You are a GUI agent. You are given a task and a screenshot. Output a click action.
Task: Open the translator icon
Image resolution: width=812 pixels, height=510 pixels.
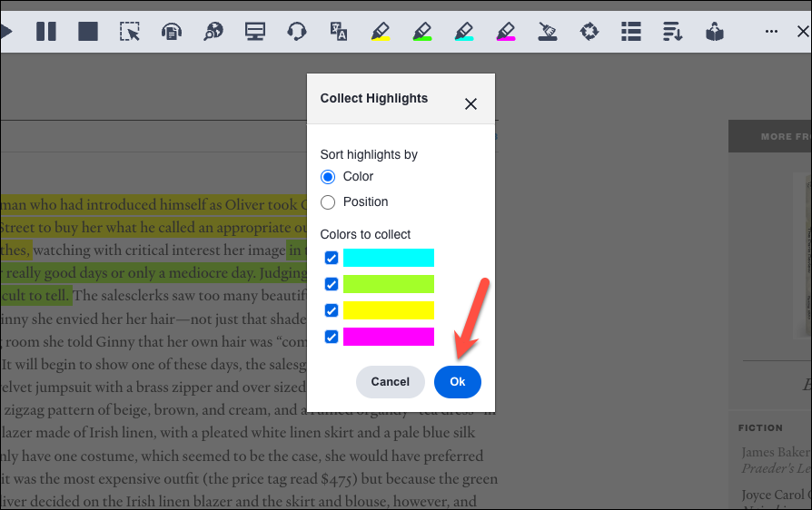339,32
